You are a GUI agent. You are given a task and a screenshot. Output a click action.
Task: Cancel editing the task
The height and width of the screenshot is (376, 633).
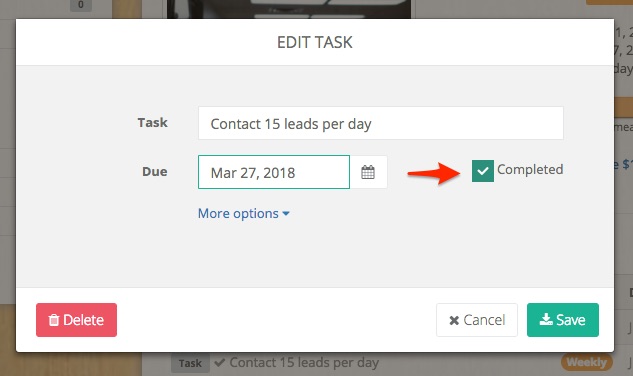click(x=477, y=320)
